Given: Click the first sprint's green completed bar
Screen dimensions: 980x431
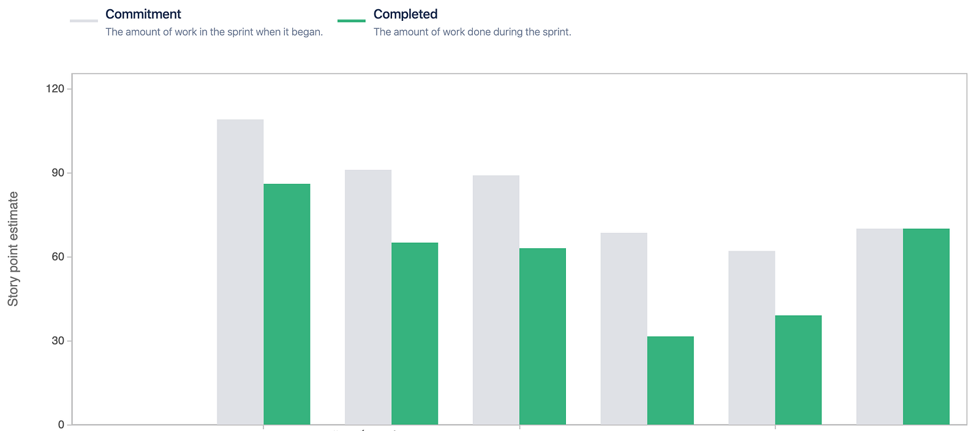Looking at the screenshot, I should click(287, 304).
